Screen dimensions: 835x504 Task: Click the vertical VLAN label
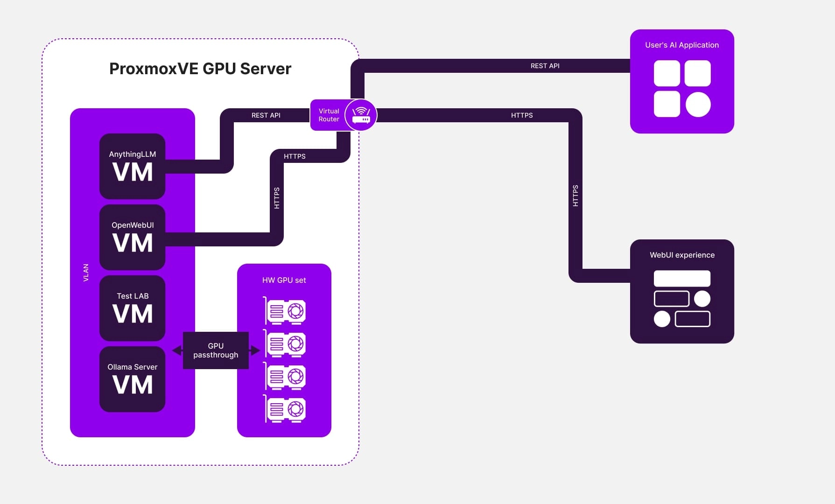click(x=85, y=273)
